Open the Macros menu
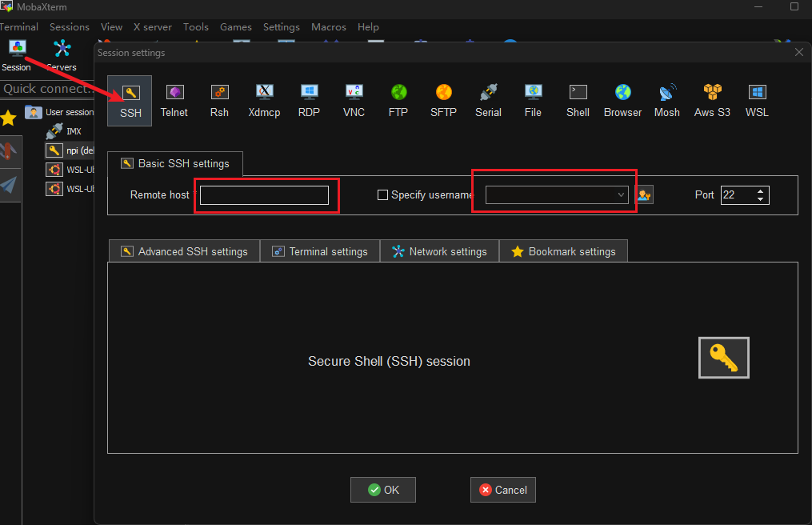Screen dimensions: 812x525 point(328,27)
